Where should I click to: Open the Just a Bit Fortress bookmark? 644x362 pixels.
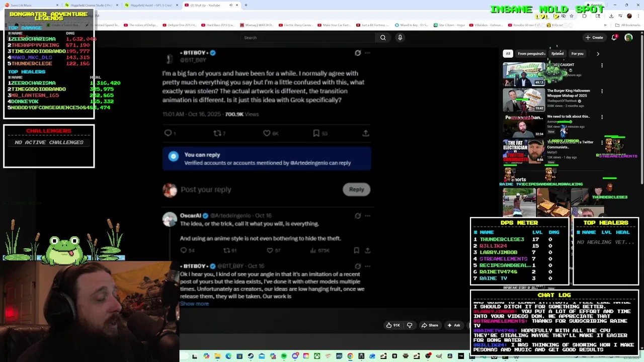tap(372, 25)
